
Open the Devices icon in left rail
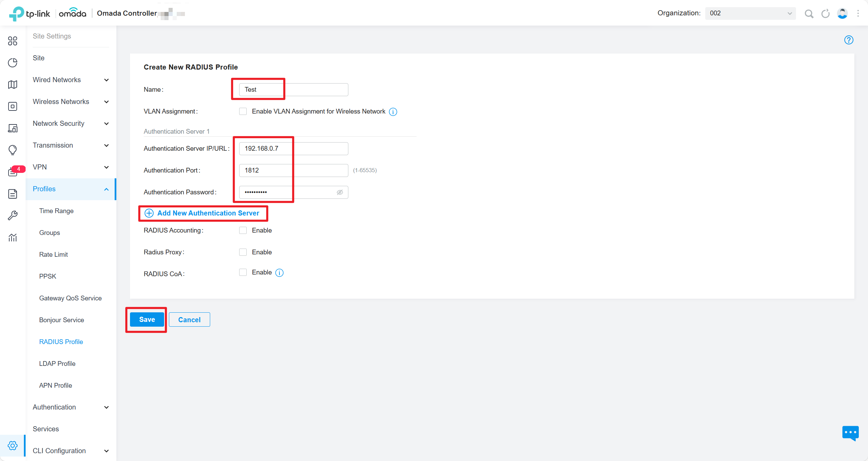click(x=13, y=106)
